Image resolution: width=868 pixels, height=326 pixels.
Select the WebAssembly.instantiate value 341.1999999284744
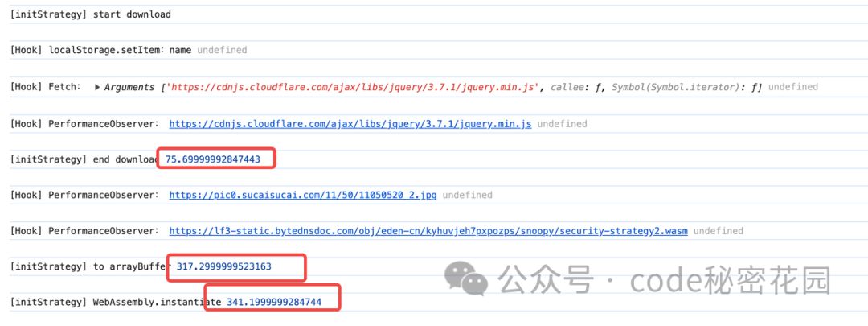[x=274, y=302]
